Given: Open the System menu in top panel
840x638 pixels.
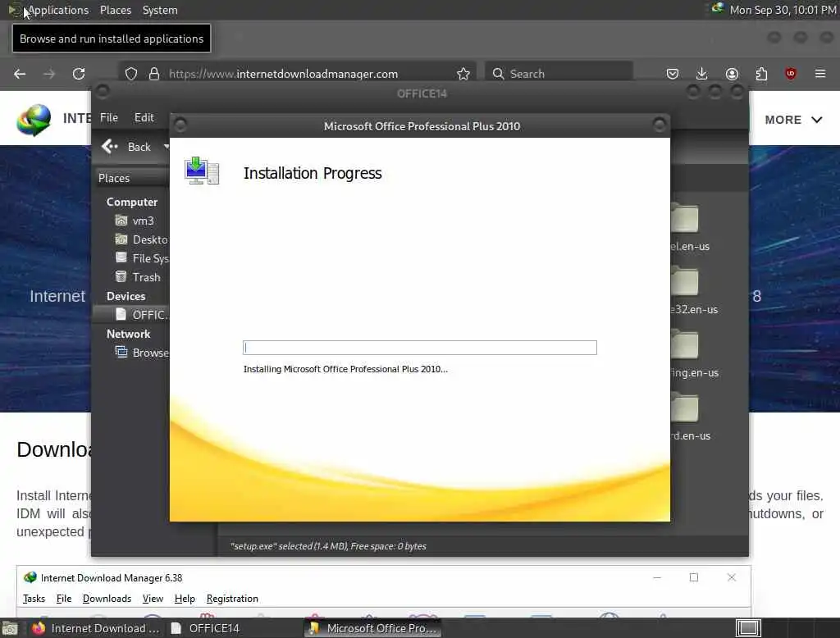Looking at the screenshot, I should [160, 10].
